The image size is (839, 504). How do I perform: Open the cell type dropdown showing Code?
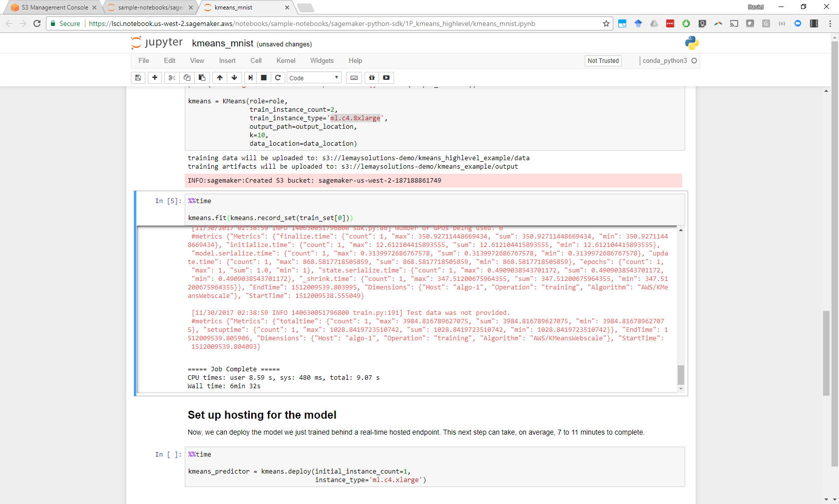point(314,78)
